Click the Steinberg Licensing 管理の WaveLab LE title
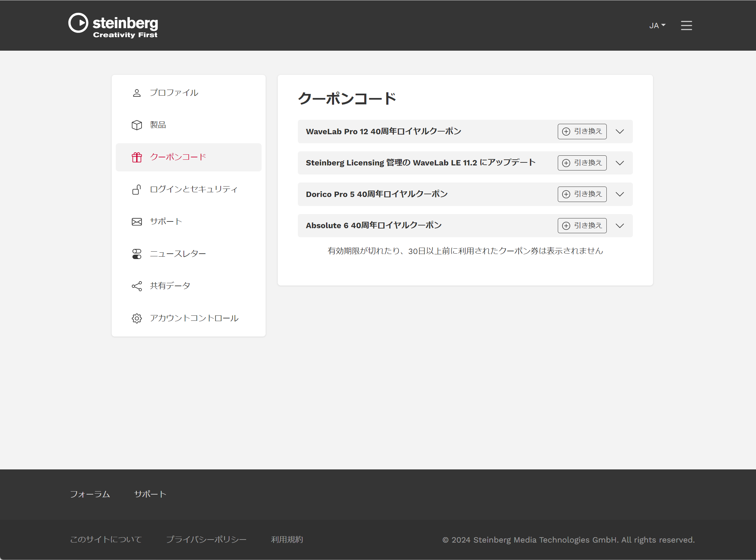The image size is (756, 560). 420,163
